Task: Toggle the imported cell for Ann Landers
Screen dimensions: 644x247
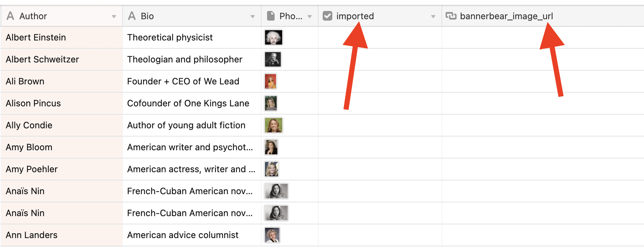Action: click(380, 235)
